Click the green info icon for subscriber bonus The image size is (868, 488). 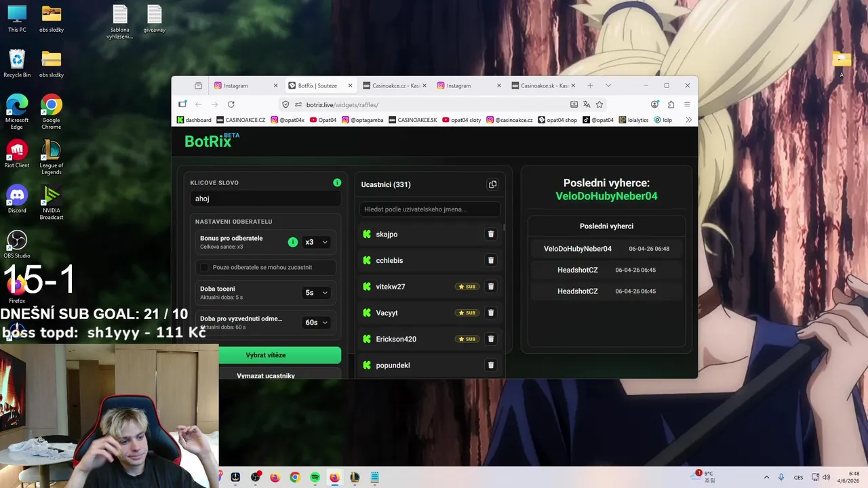pyautogui.click(x=293, y=242)
